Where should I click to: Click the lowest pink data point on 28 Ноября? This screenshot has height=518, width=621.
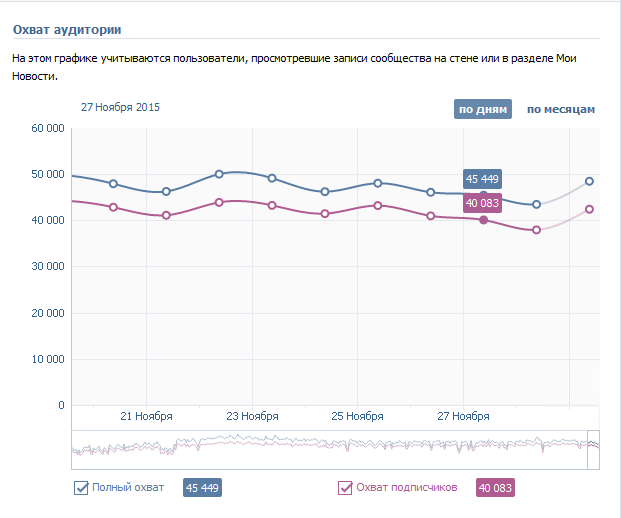coord(537,230)
